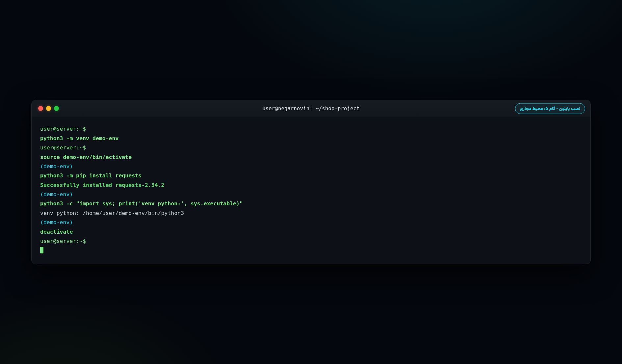Click the "Successfully installed requests-2.34.2" output
This screenshot has width=622, height=364.
(102, 185)
